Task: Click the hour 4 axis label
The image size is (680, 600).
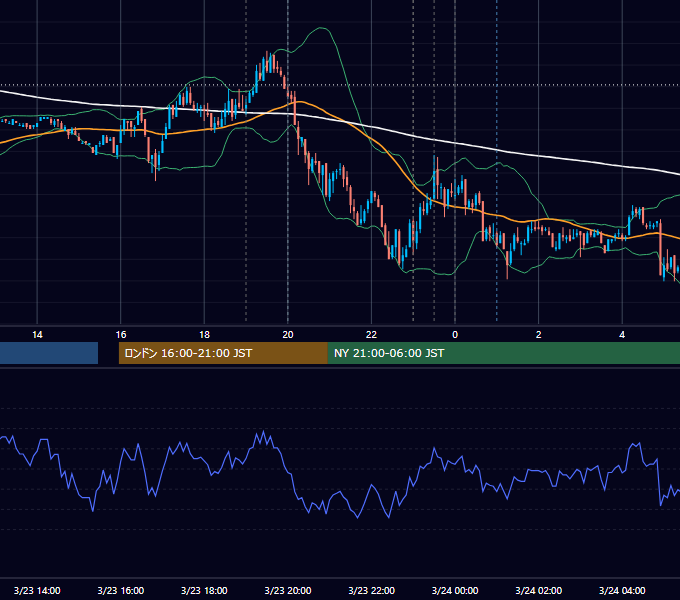Action: tap(622, 335)
